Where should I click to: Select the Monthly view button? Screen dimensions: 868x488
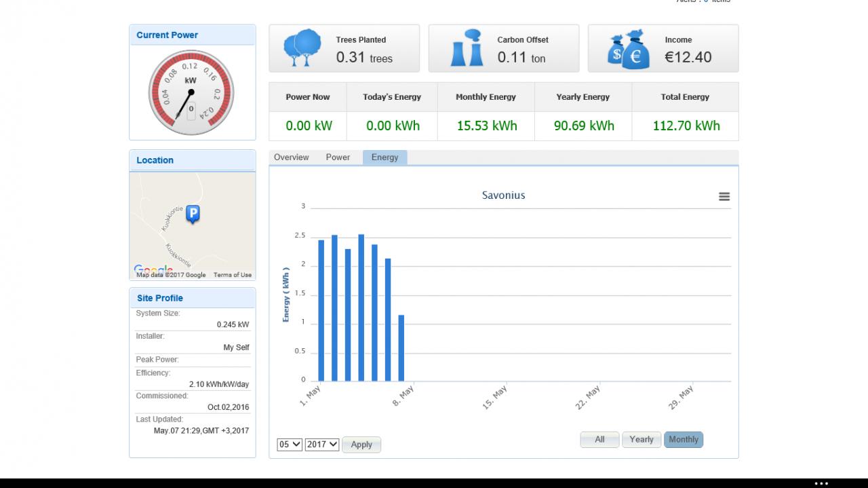coord(684,440)
